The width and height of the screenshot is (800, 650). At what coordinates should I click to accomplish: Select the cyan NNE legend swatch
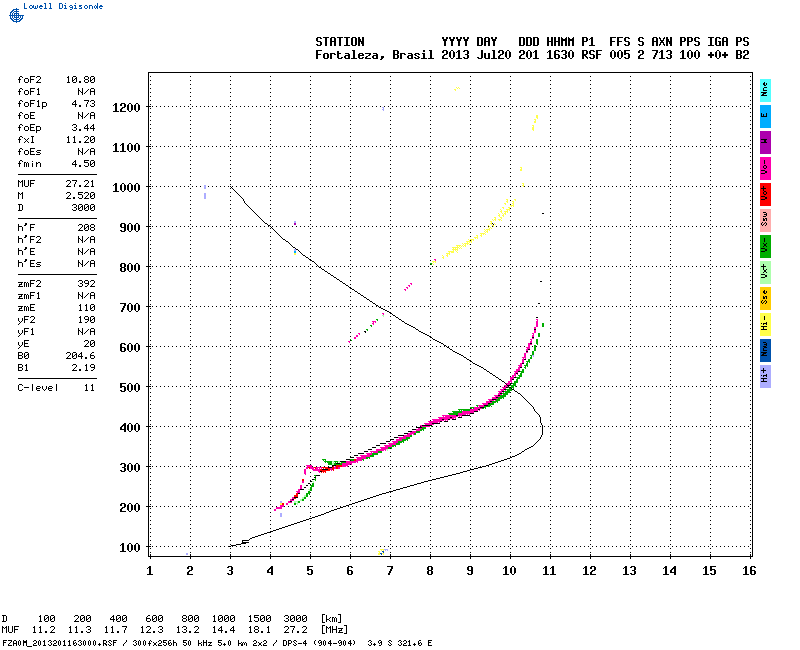pyautogui.click(x=765, y=91)
